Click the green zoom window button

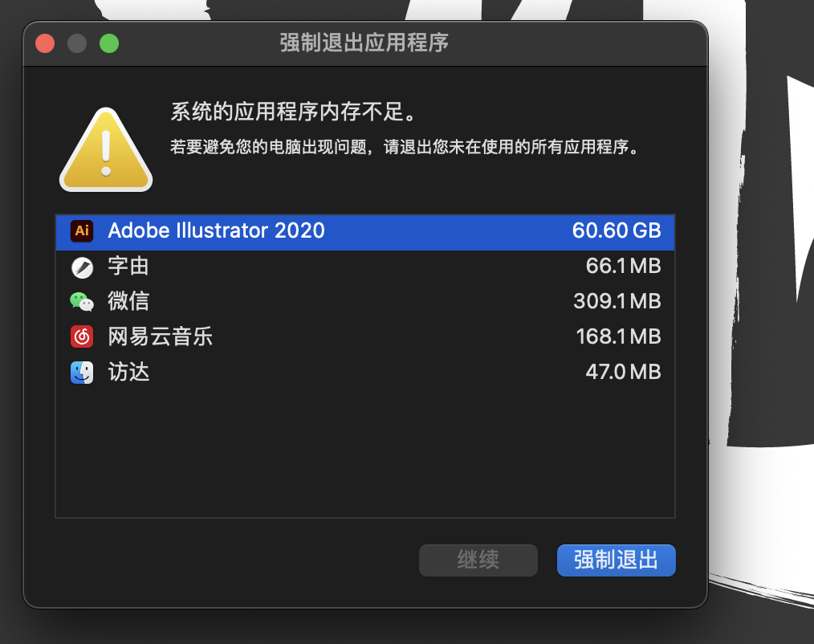(x=109, y=43)
